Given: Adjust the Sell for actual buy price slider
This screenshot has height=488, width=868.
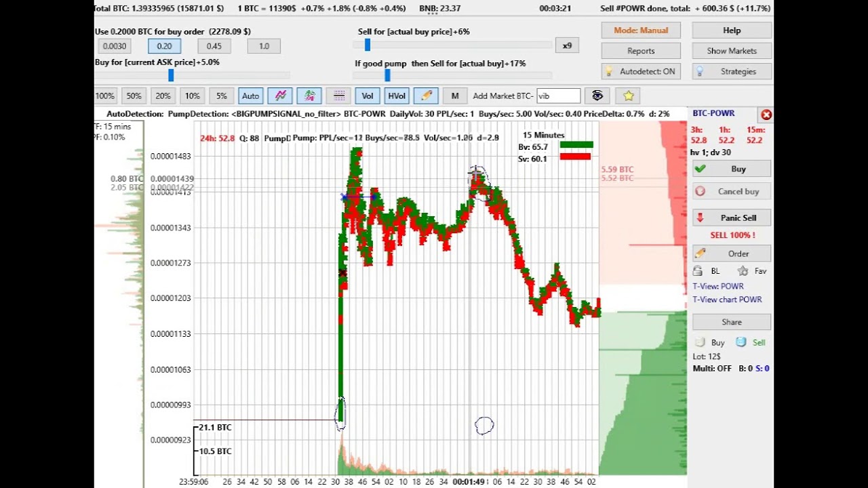Looking at the screenshot, I should click(x=368, y=45).
